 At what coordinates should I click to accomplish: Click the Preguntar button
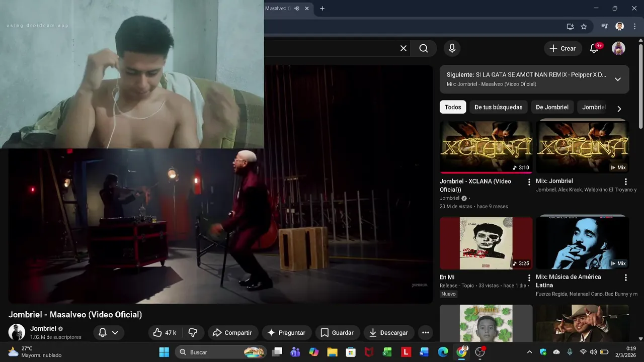pos(286,332)
